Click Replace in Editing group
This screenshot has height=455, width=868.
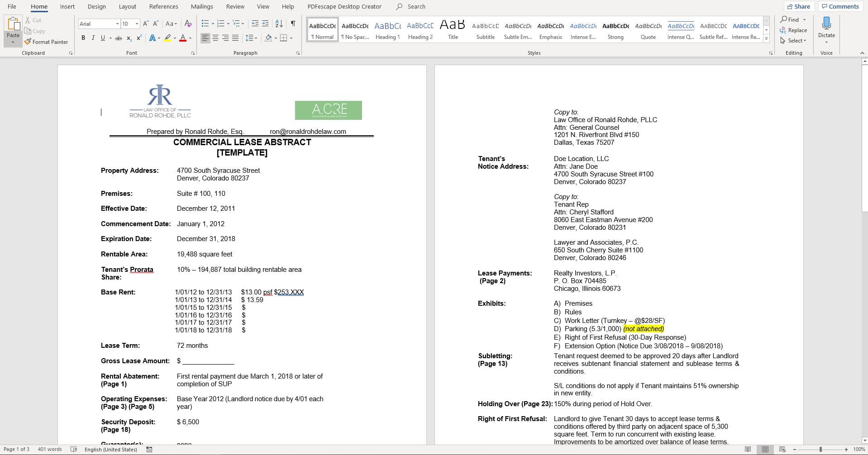point(793,30)
